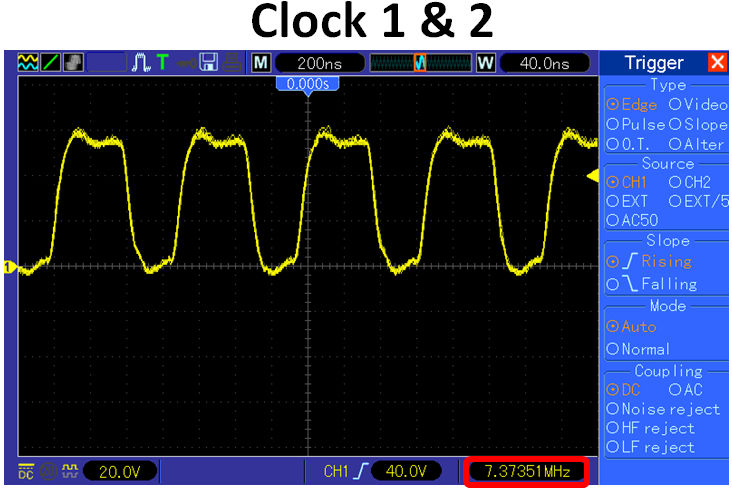
Task: Click the W window timebase icon
Action: (x=486, y=63)
